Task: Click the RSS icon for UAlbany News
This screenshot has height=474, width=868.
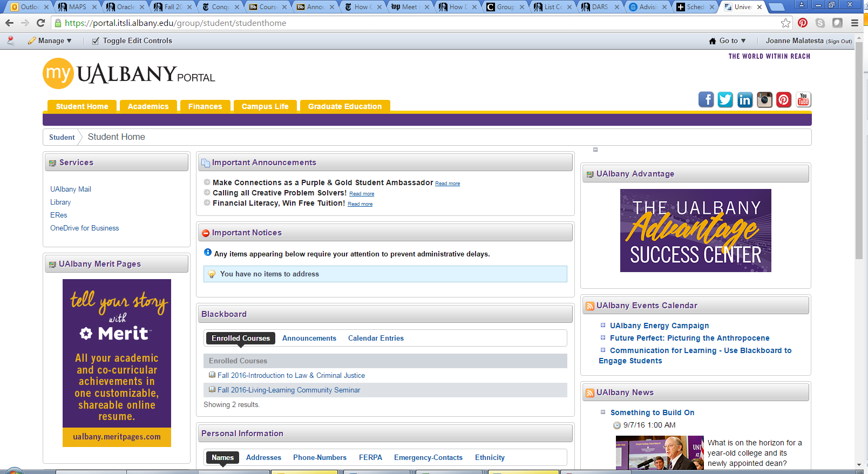Action: [590, 393]
